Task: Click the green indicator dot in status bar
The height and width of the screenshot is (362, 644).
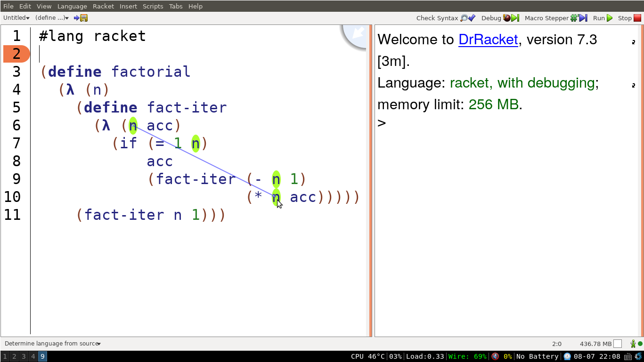Action: click(640, 344)
